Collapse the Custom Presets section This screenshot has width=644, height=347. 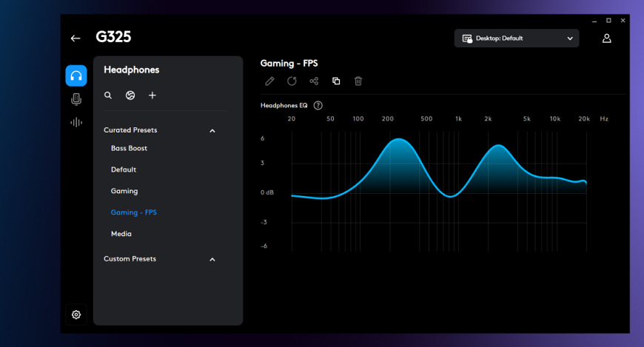coord(212,260)
